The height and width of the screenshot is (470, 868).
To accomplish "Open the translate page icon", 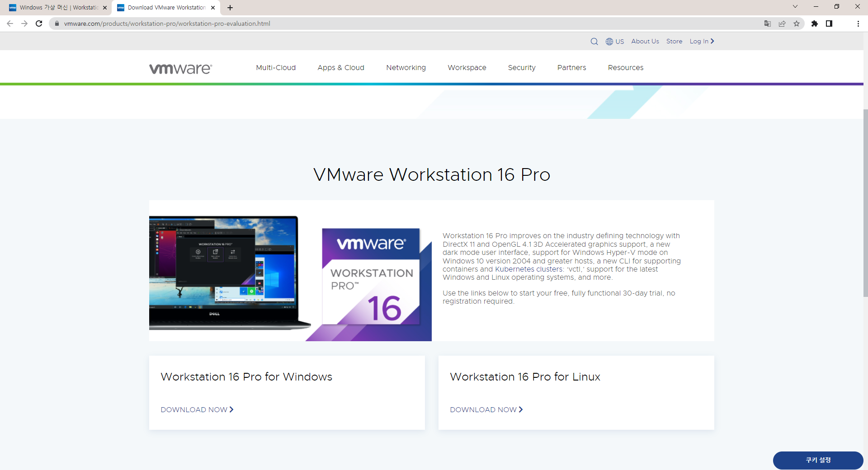I will 768,23.
